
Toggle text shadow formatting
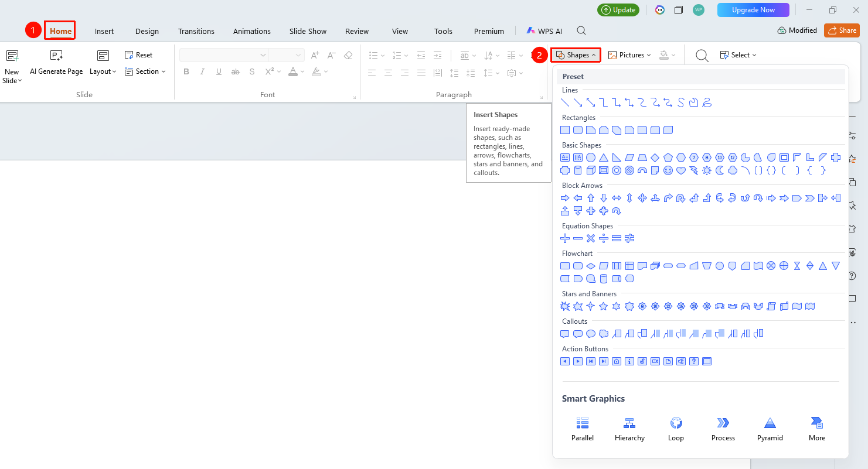point(252,72)
